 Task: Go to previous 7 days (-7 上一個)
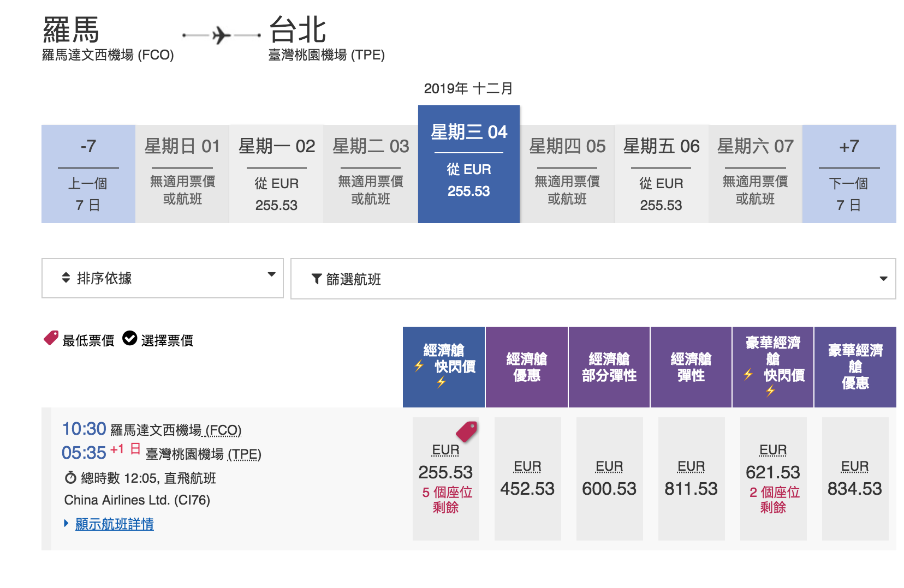88,174
